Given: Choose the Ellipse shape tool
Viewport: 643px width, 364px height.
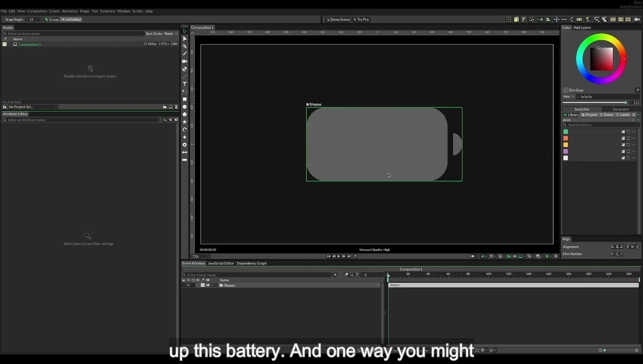Looking at the screenshot, I should [x=185, y=107].
